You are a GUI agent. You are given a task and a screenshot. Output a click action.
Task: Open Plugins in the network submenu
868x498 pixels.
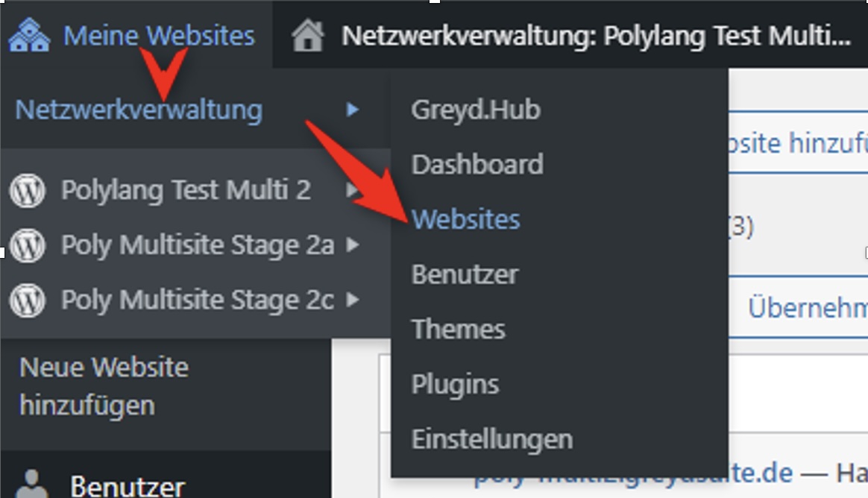455,384
